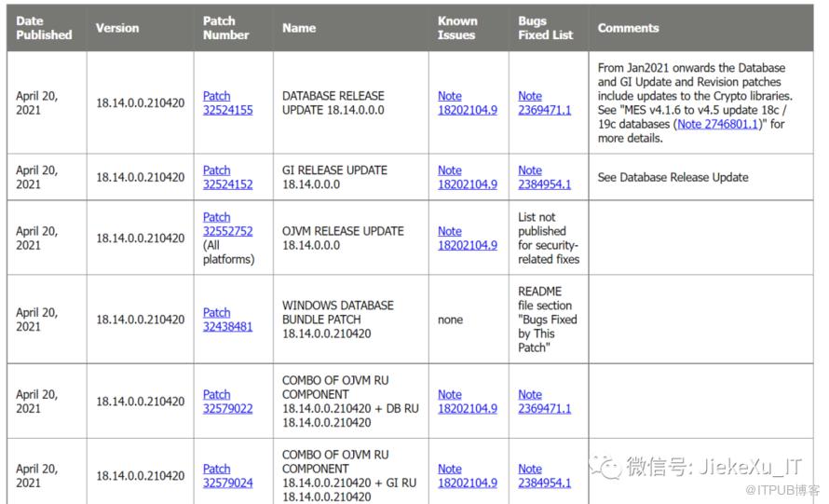Open Known Issues note for DATABASE RELEASE UPDATE

468,103
